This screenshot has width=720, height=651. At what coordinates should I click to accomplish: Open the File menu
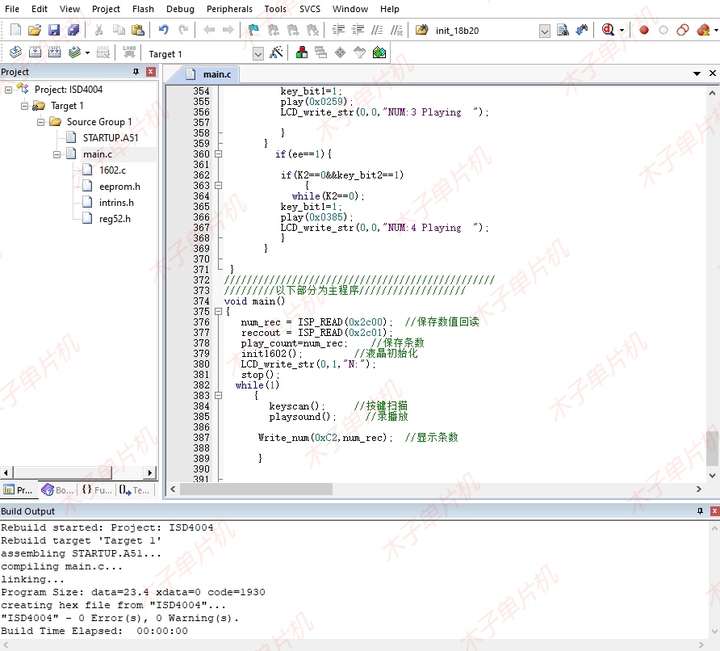(x=12, y=9)
